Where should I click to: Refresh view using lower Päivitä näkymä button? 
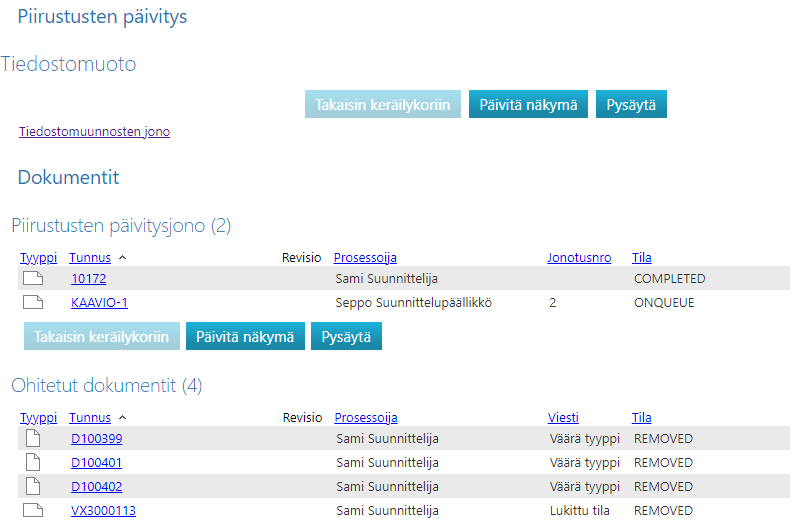[x=245, y=337]
